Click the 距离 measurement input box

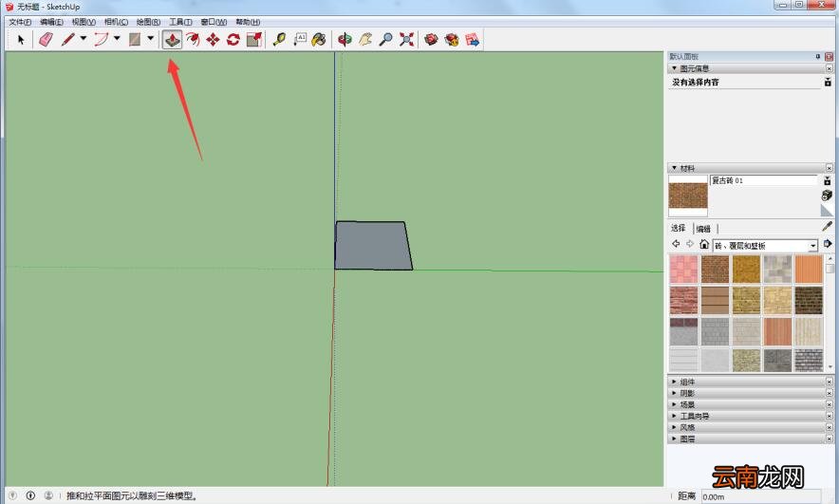point(761,496)
